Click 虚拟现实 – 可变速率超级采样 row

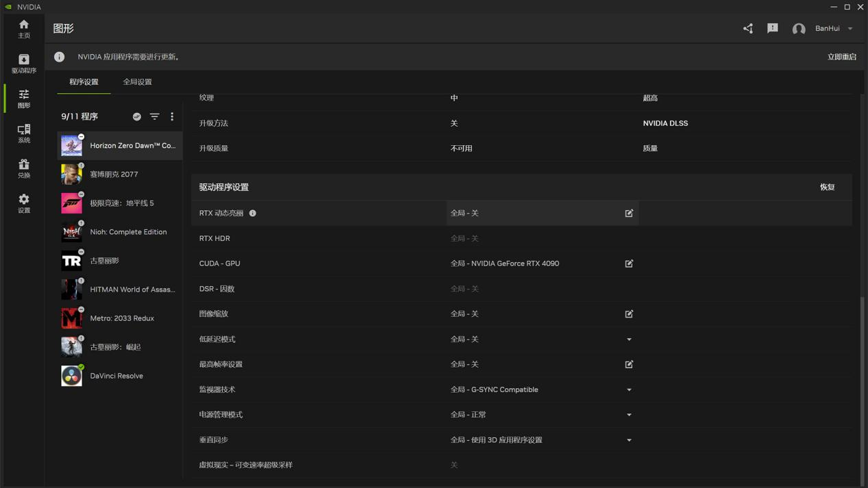tap(521, 465)
